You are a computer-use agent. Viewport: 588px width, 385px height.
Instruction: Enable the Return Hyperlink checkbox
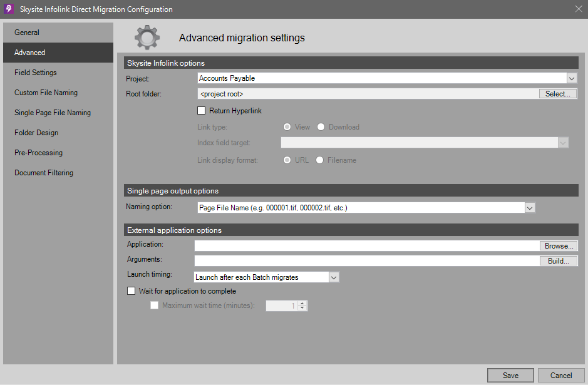pos(202,111)
